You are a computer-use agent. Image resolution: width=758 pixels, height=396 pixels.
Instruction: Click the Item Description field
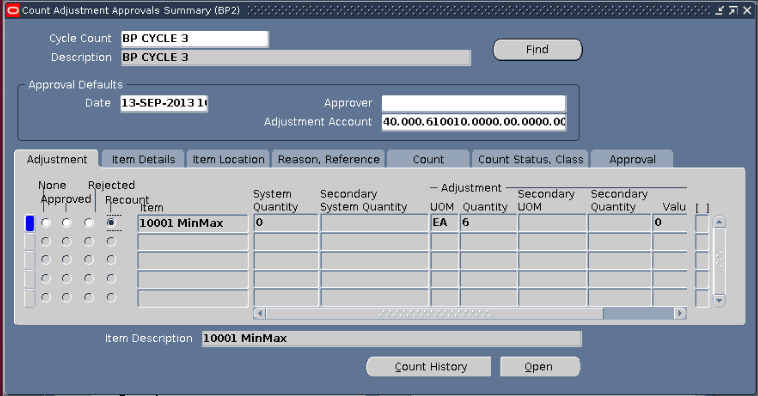tap(391, 338)
